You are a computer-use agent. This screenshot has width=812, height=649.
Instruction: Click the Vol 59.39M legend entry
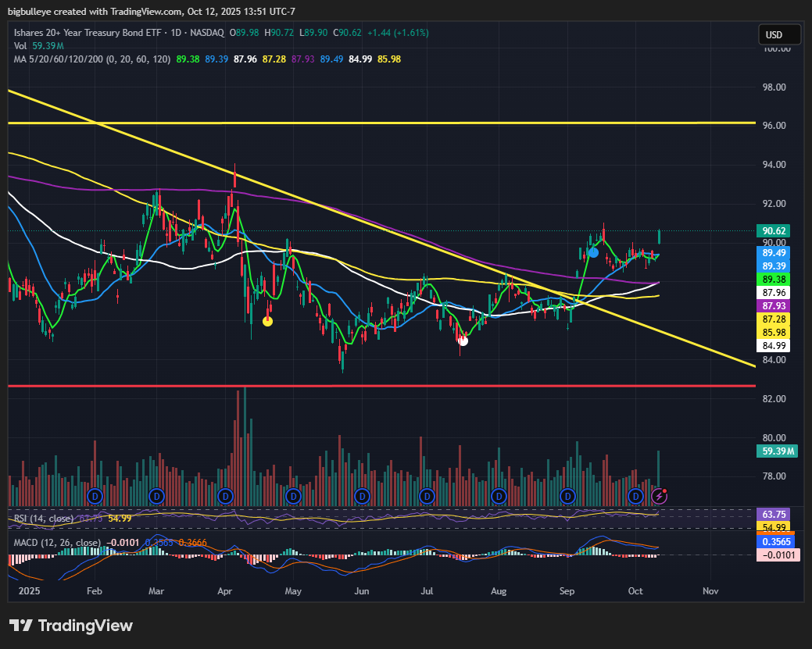pyautogui.click(x=39, y=46)
